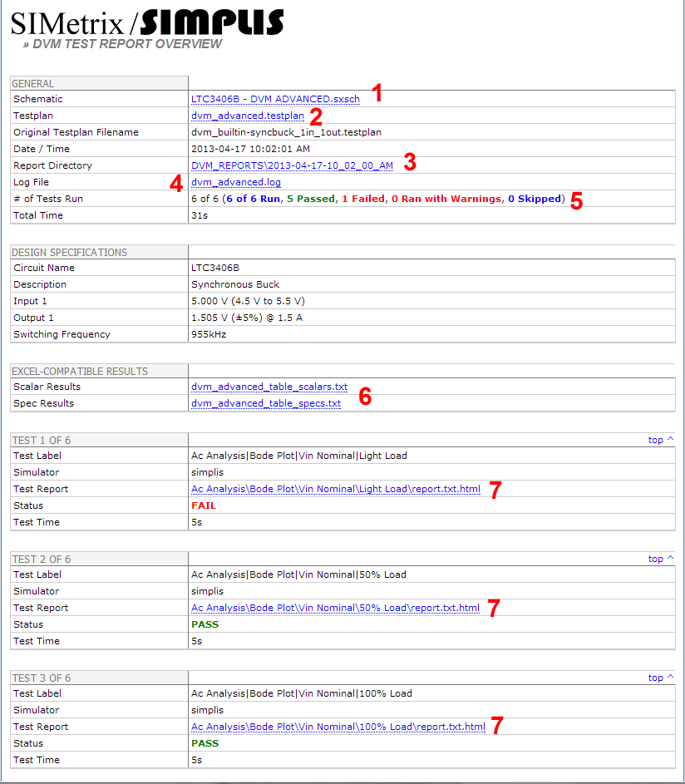Click the green PASS status in Test 2
Image resolution: width=685 pixels, height=784 pixels.
pyautogui.click(x=205, y=624)
